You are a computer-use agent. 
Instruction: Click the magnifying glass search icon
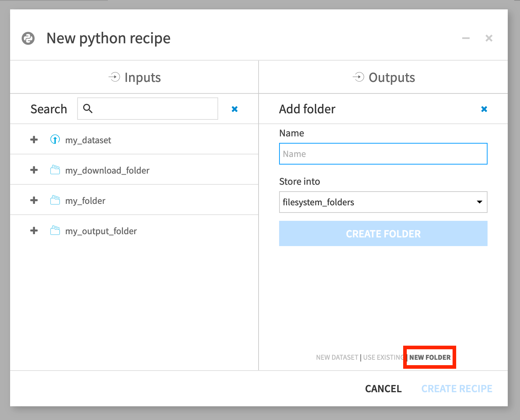click(88, 108)
